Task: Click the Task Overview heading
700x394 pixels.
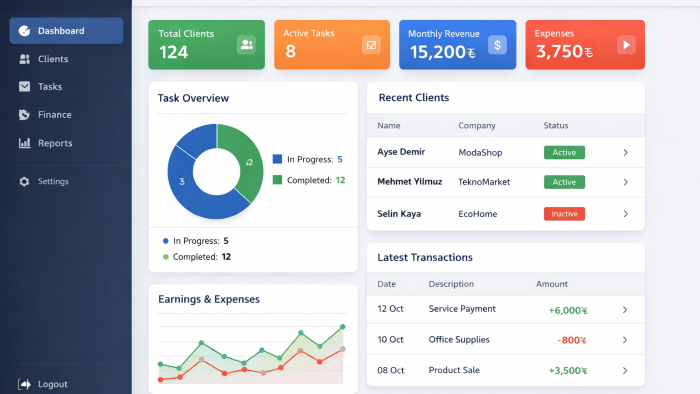Action: (193, 98)
